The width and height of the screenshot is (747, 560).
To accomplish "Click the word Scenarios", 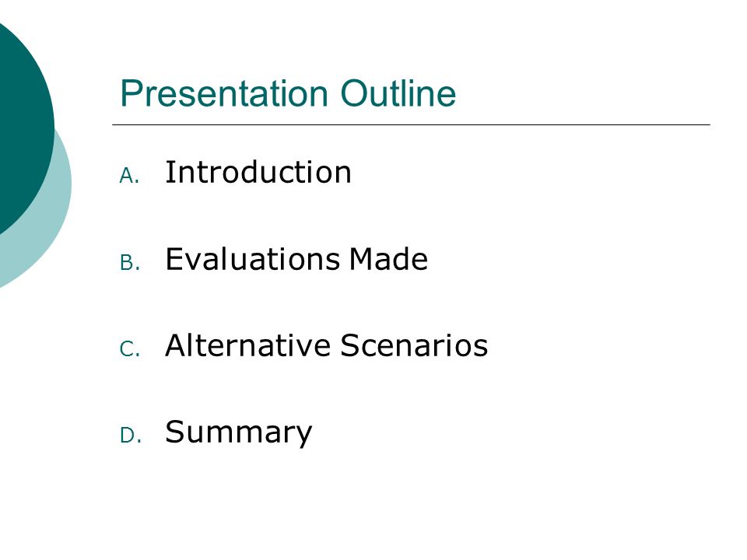I will (x=413, y=345).
